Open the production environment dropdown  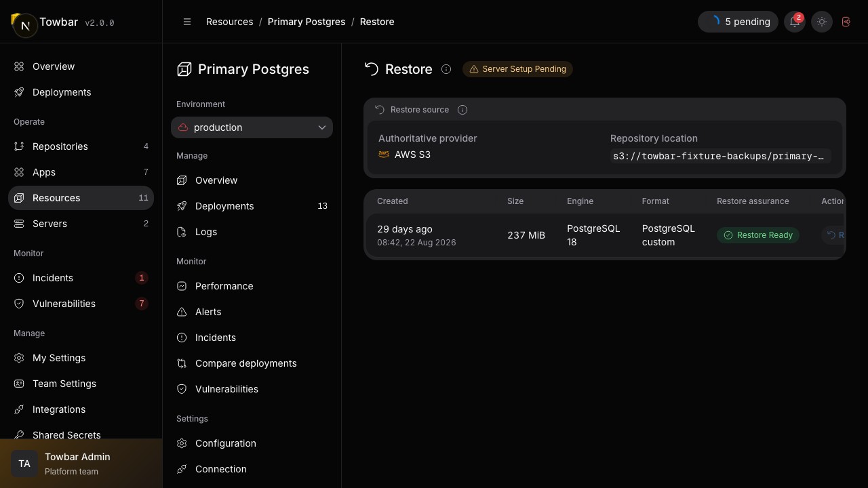(252, 127)
